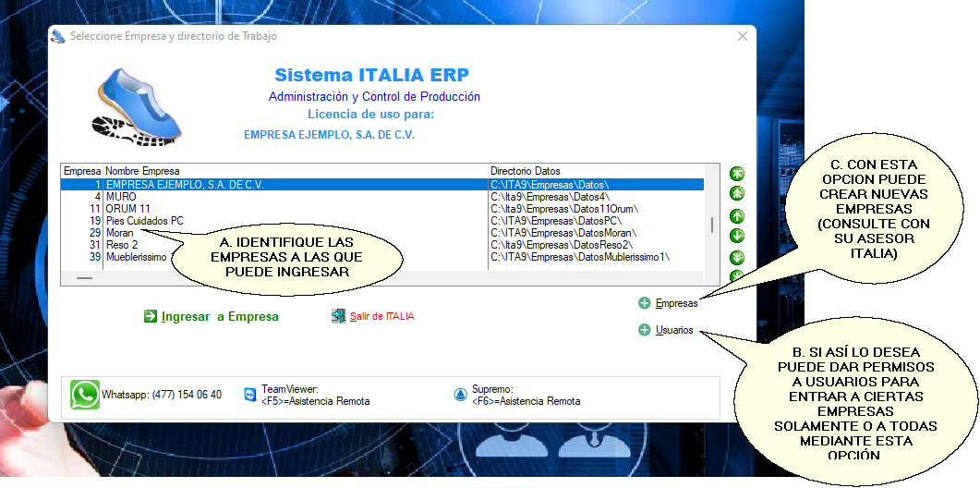Jump to first company with top arrow
Viewport: 980px width, 488px height.
[x=737, y=174]
